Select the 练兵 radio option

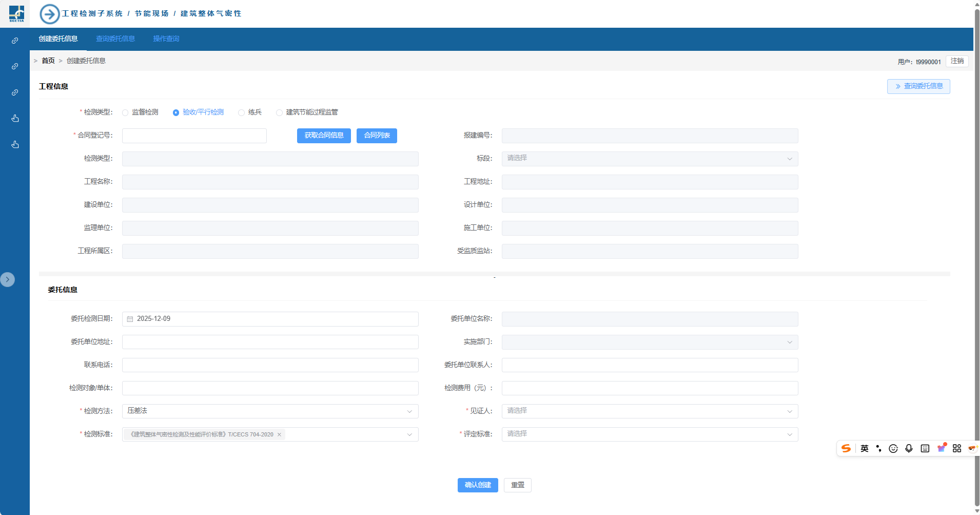click(241, 112)
